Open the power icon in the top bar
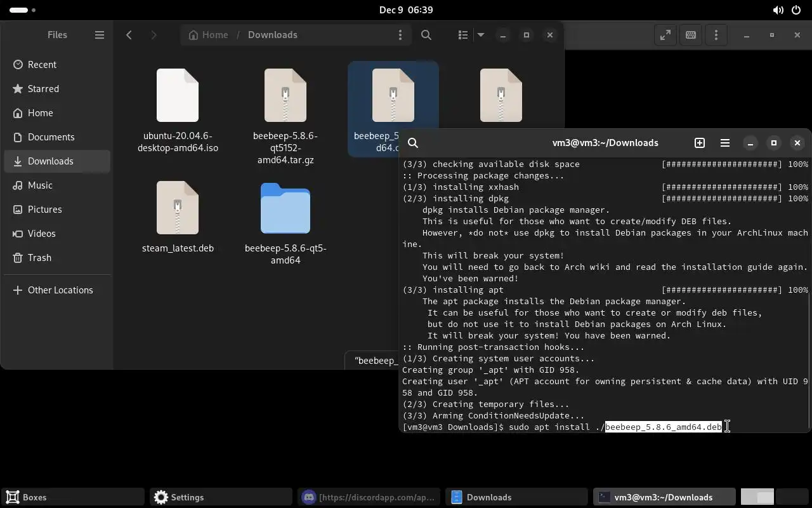 (797, 10)
